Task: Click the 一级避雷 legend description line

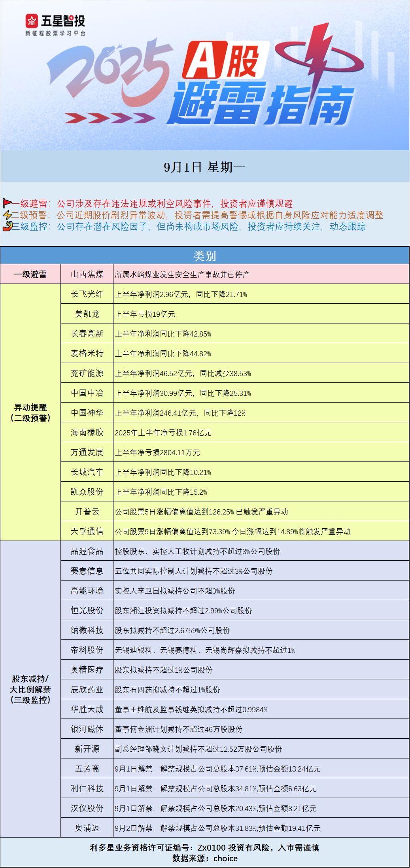Action: [x=152, y=204]
